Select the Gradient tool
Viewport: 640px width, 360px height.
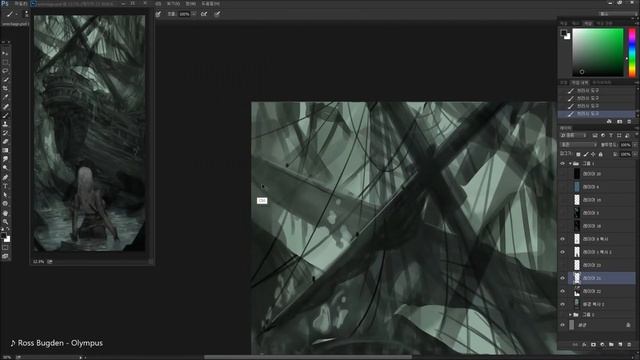(x=5, y=151)
